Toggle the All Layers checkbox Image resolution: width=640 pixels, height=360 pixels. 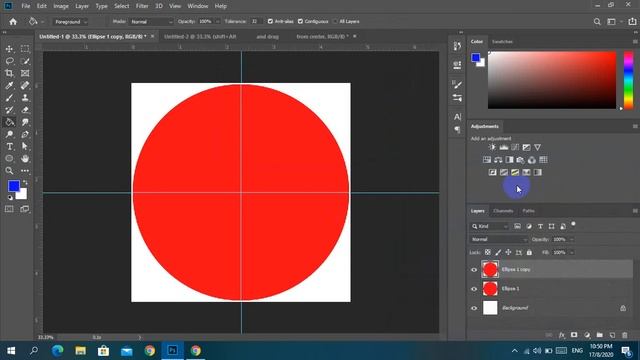[x=335, y=21]
